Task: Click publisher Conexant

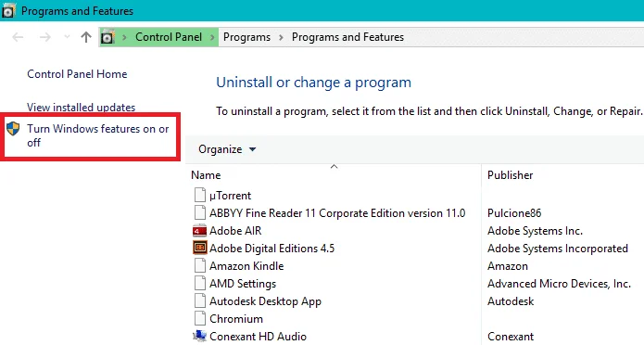Action: pos(511,337)
